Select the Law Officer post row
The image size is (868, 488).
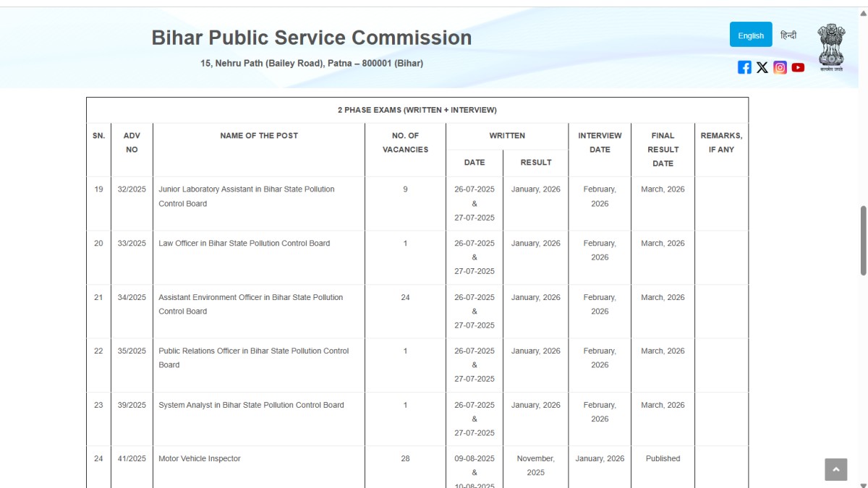244,244
